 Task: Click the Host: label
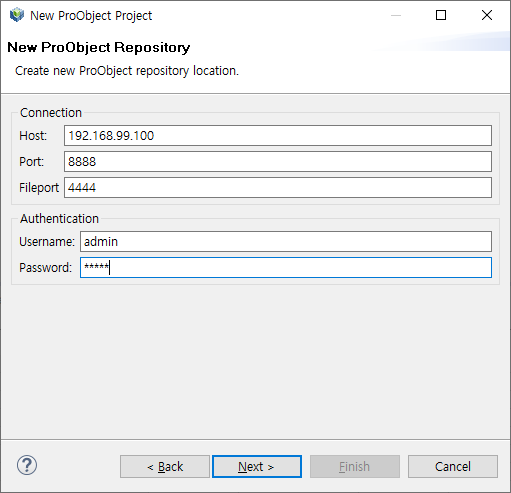click(33, 136)
